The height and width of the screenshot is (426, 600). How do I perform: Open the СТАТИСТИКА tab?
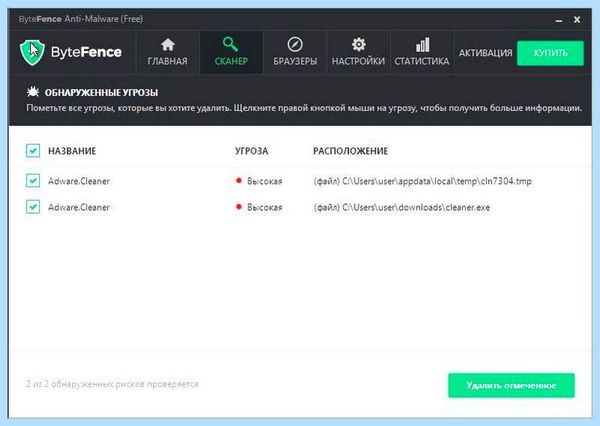[x=422, y=52]
